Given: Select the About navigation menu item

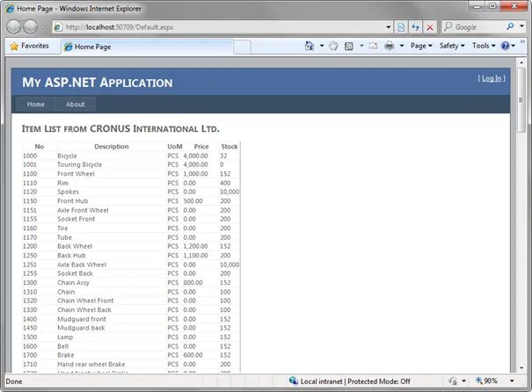Looking at the screenshot, I should (75, 104).
